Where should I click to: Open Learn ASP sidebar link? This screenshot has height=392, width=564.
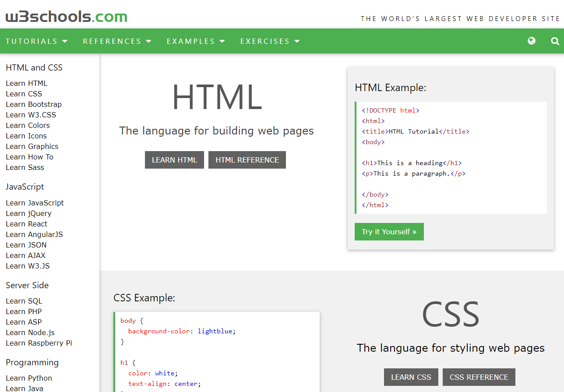(x=24, y=322)
